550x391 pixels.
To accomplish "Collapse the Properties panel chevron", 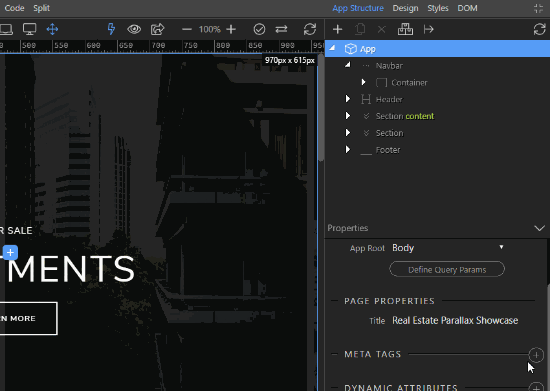I will click(539, 228).
